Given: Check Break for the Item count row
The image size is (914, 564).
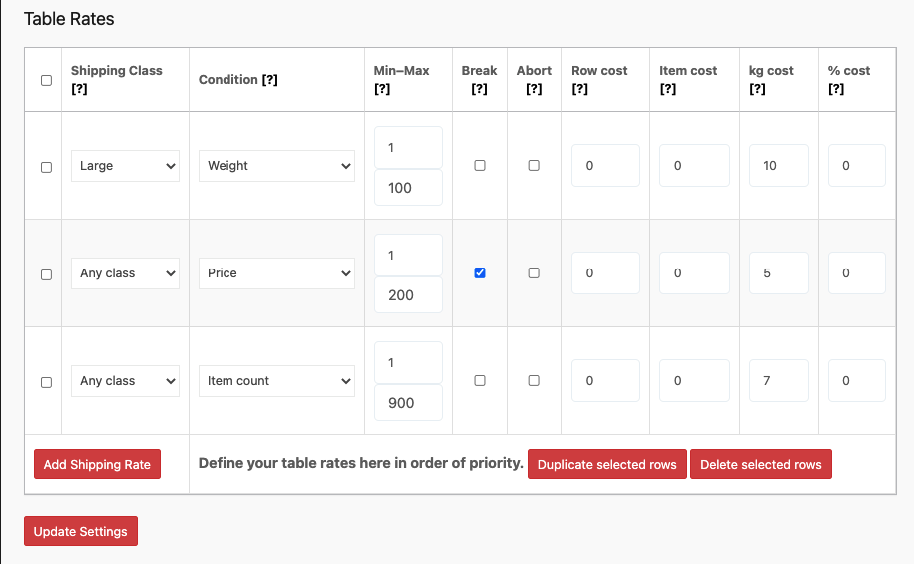Looking at the screenshot, I should (x=480, y=380).
